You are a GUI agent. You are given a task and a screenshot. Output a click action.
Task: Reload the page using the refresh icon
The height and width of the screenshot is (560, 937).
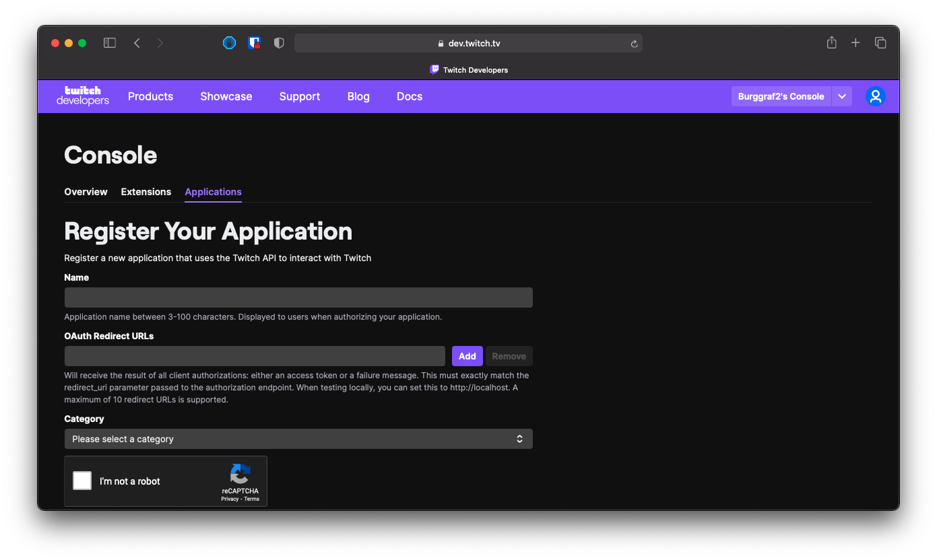(x=633, y=42)
